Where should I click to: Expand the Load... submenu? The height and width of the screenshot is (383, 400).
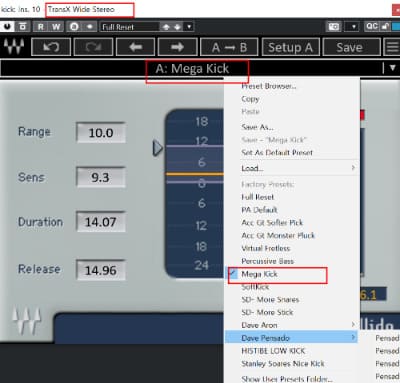click(x=292, y=168)
